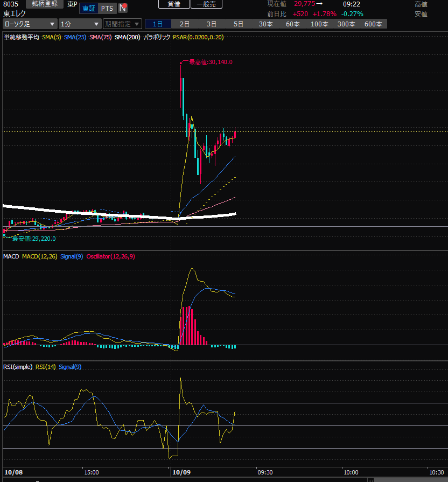Choose the 30本 bar count tab
Screen dimensions: 448x482
[x=265, y=24]
